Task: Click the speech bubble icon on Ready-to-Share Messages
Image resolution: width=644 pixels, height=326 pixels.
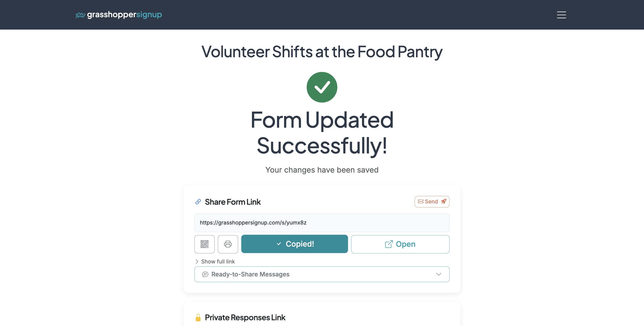Action: tap(205, 274)
